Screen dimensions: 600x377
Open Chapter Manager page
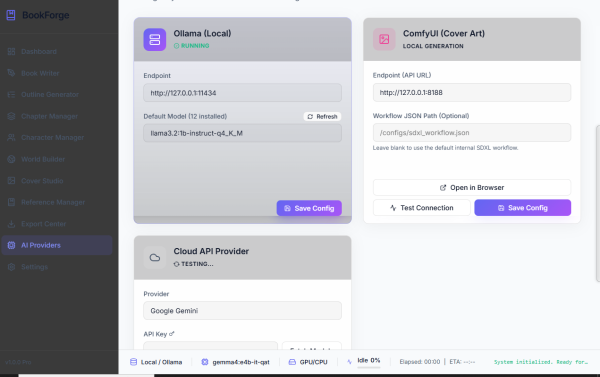tap(57, 116)
